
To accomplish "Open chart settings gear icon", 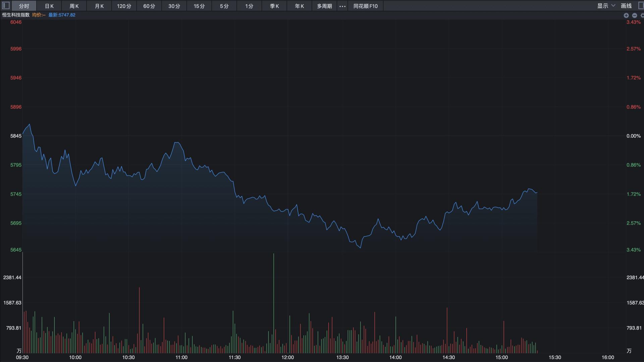I will click(642, 15).
